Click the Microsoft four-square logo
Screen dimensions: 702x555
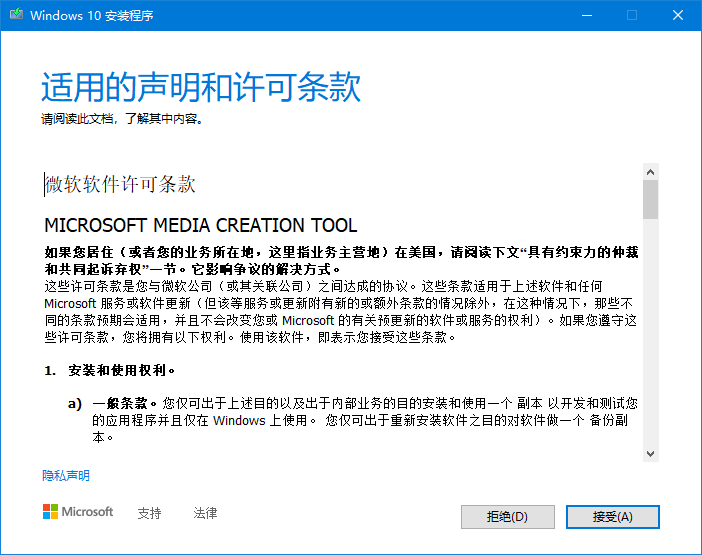50,512
